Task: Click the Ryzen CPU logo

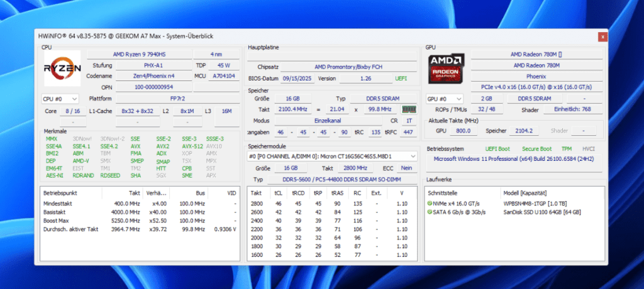Action: [62, 67]
